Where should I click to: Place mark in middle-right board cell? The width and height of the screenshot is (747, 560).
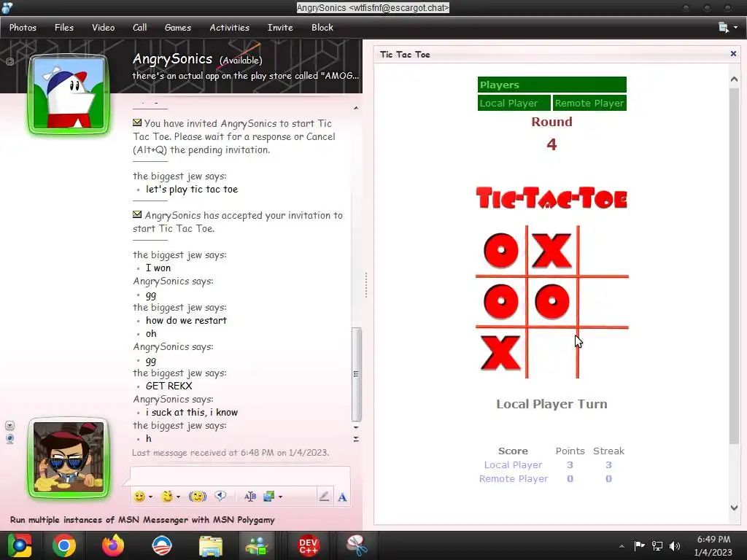pyautogui.click(x=603, y=301)
